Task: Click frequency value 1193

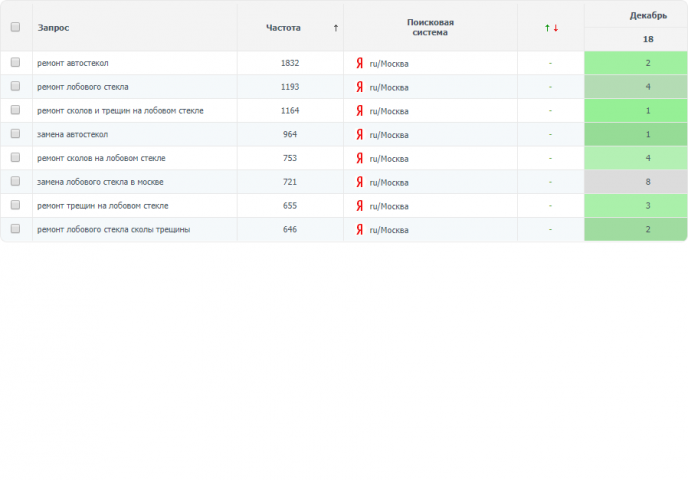Action: pos(290,87)
